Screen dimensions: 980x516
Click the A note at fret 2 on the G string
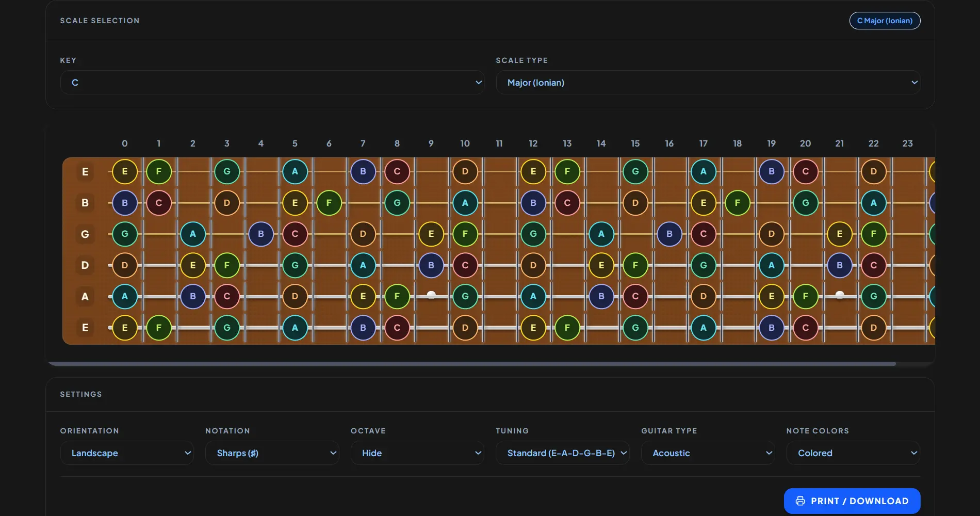[x=193, y=234]
